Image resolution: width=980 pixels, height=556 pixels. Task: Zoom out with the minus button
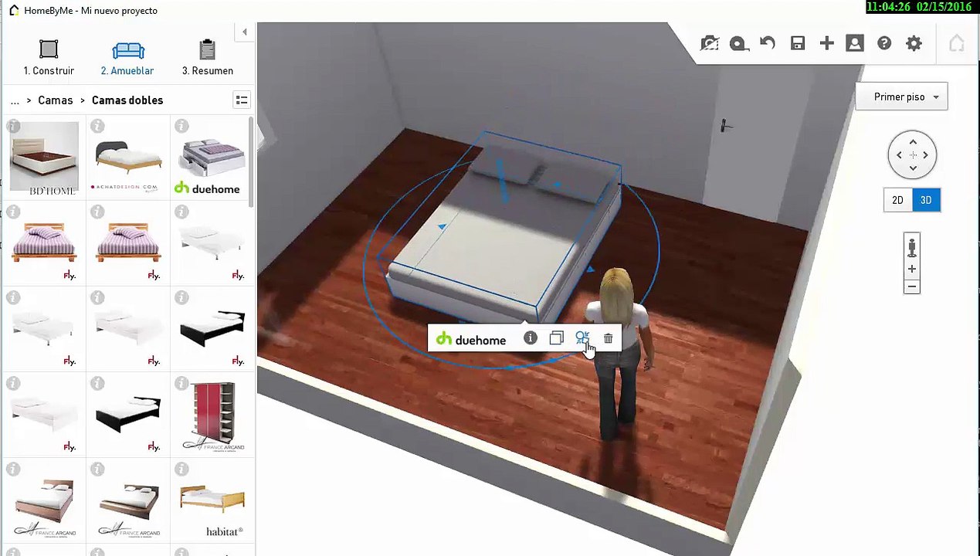coord(912,286)
